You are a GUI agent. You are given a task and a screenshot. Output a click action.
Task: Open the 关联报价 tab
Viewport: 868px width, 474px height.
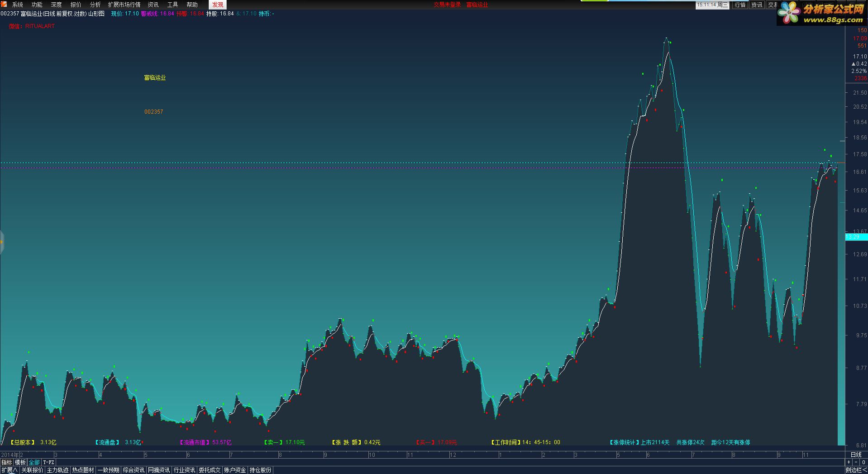point(32,470)
